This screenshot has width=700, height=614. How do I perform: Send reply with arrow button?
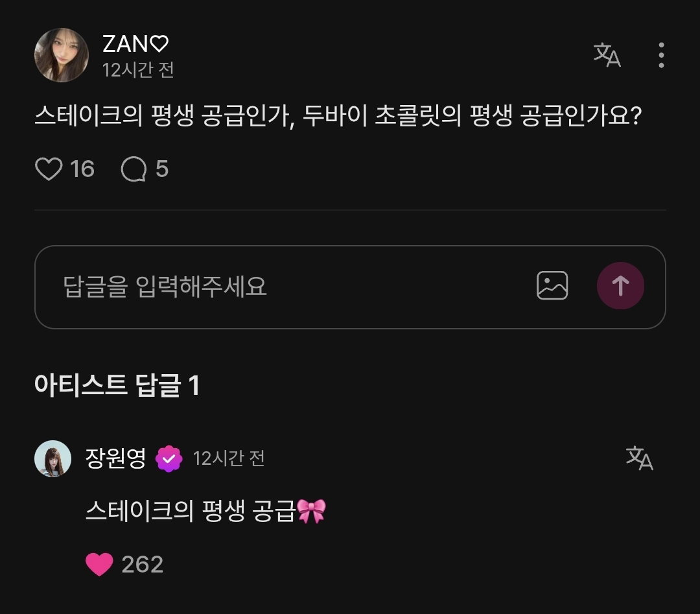620,286
